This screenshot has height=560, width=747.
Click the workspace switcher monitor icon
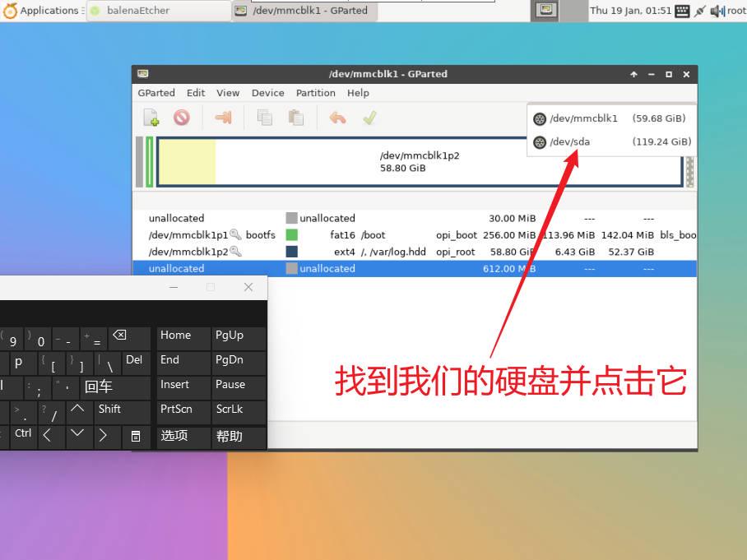coord(545,11)
